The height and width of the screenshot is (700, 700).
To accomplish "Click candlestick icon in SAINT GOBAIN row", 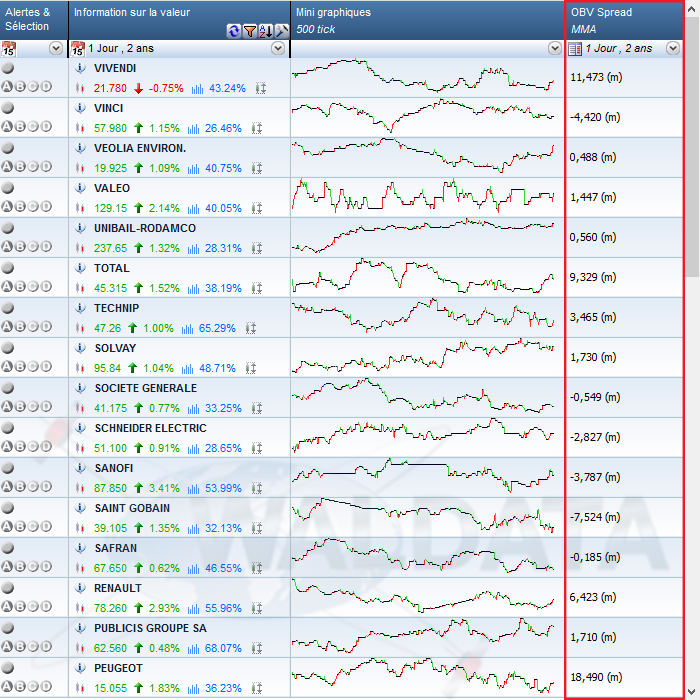I will (x=80, y=528).
